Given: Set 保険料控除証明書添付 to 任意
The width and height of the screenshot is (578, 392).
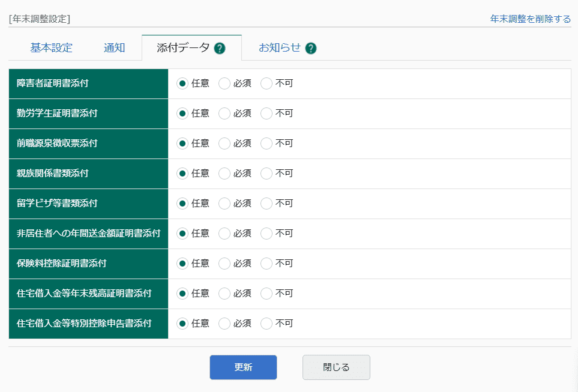Looking at the screenshot, I should click(x=182, y=264).
